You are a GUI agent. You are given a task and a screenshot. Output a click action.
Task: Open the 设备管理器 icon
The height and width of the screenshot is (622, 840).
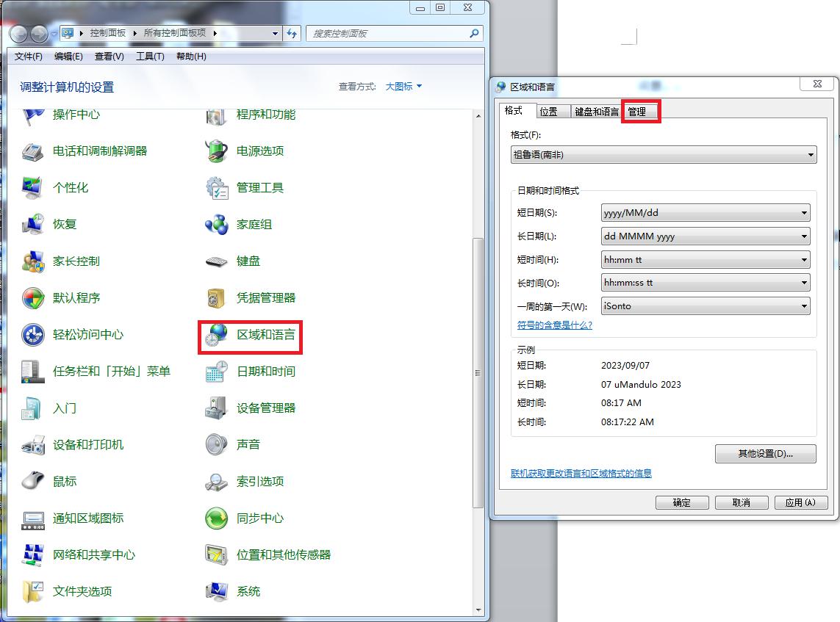[216, 408]
